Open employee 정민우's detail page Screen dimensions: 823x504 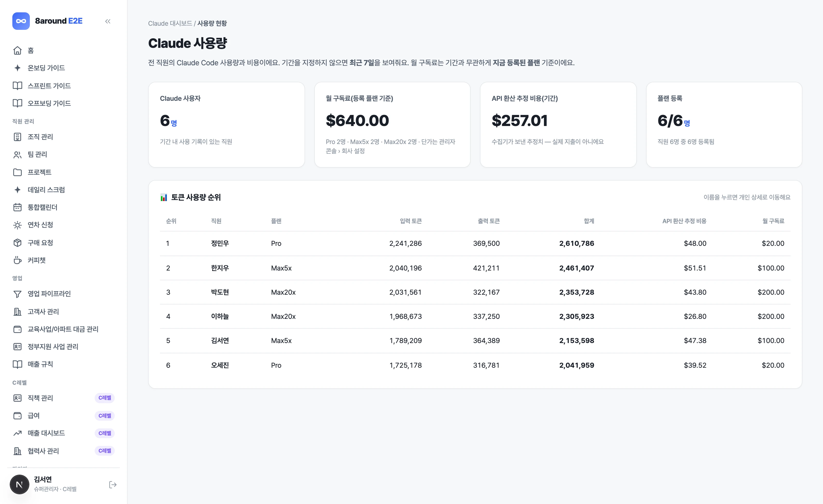pyautogui.click(x=220, y=244)
